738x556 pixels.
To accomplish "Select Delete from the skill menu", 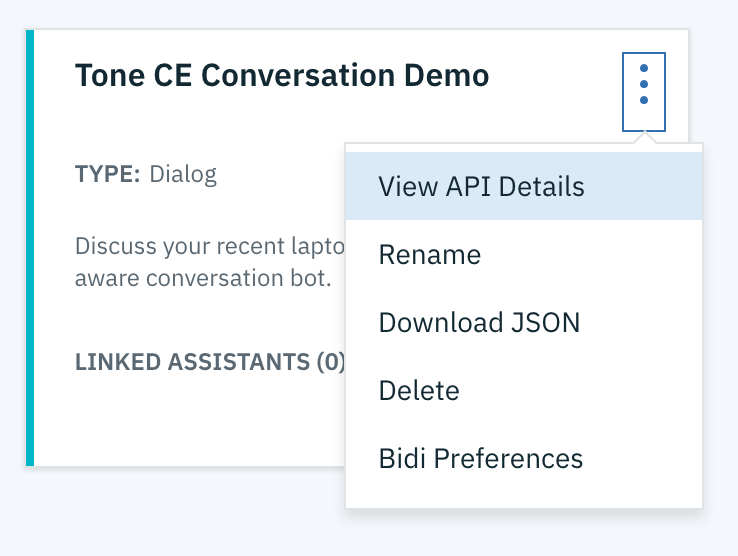I will click(x=419, y=391).
